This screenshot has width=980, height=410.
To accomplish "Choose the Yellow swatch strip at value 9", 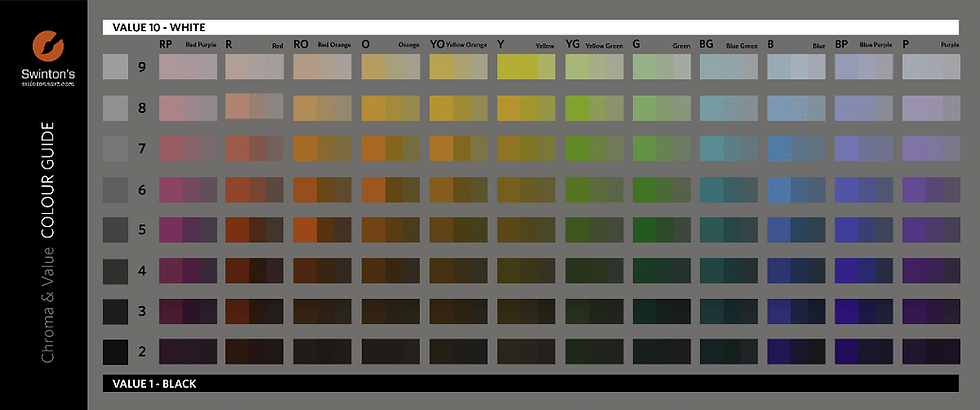I will point(526,66).
